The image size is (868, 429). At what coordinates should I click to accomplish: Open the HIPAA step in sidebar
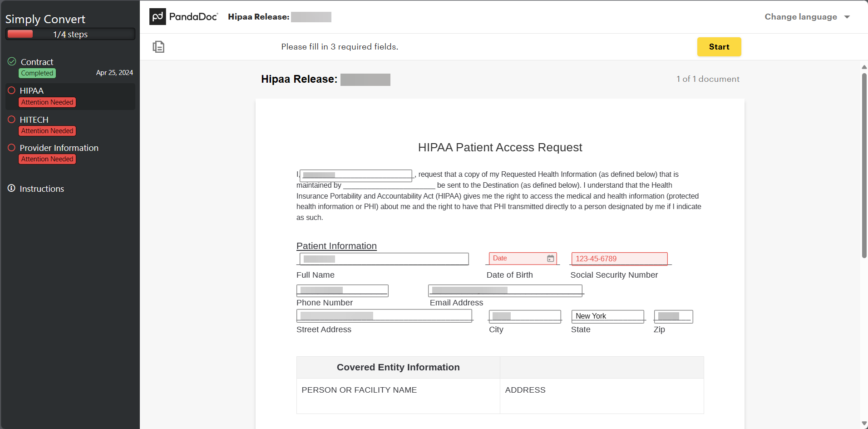[32, 91]
